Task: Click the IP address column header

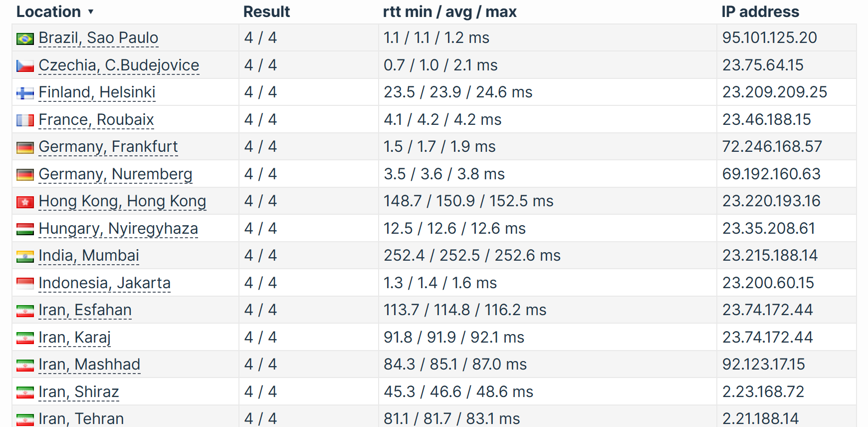Action: [760, 12]
